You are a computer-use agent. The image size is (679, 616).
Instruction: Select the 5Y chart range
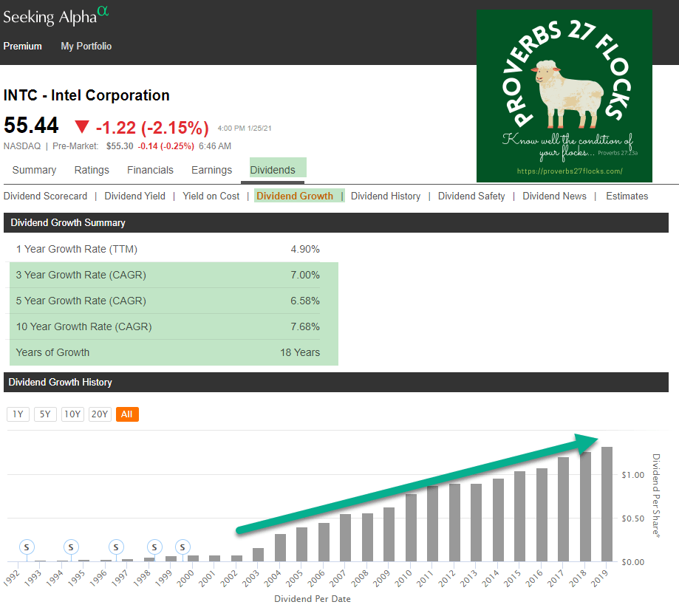tap(45, 414)
